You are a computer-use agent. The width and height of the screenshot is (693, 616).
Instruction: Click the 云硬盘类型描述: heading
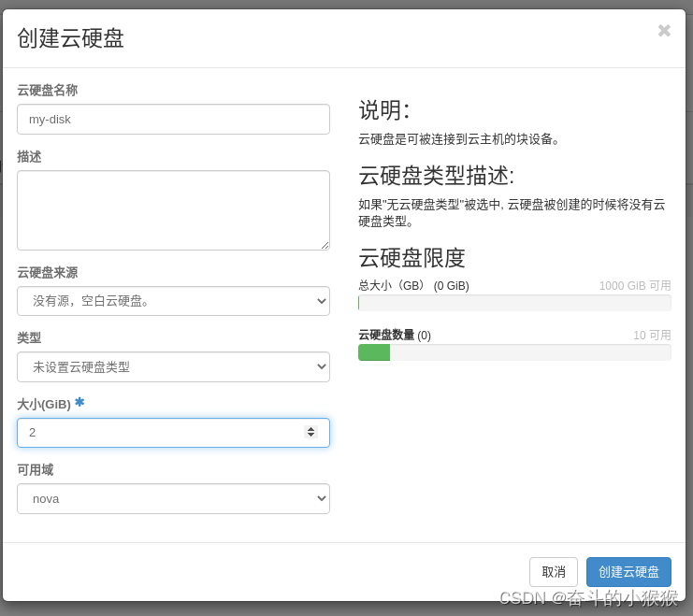tap(436, 176)
